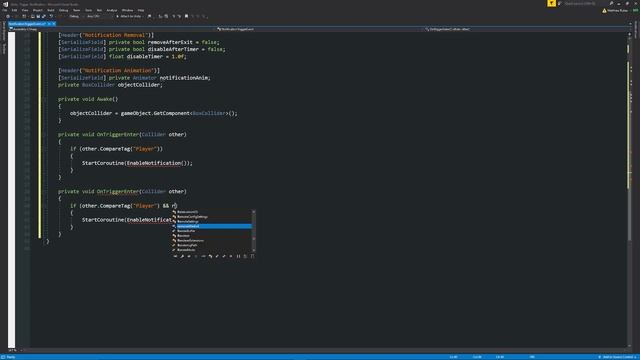The width and height of the screenshot is (640, 360).
Task: Click the IntelliSense list scroll-up arrow
Action: click(x=254, y=212)
